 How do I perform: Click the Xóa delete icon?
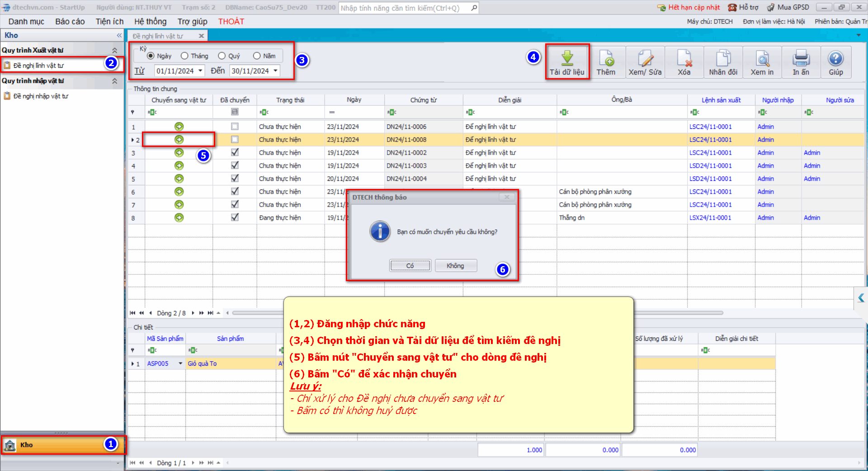684,58
